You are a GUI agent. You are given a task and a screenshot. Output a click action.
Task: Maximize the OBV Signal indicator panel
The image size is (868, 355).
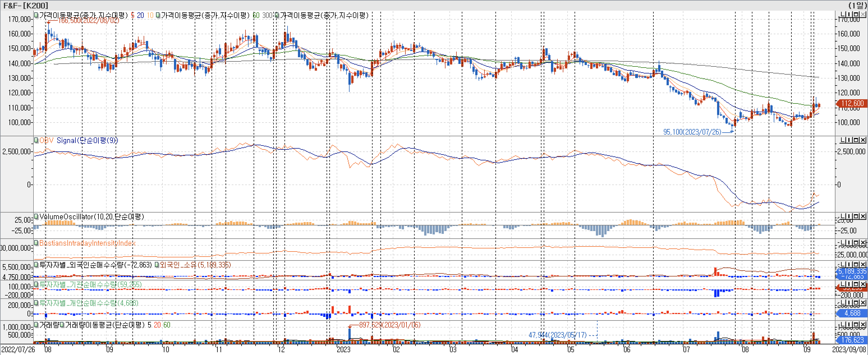tap(856, 140)
